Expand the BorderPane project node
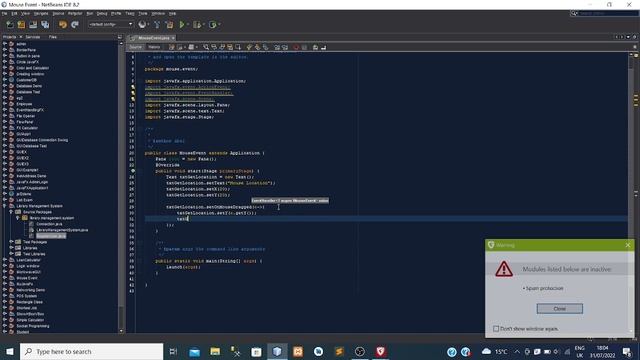The height and width of the screenshot is (360, 640). click(x=5, y=50)
